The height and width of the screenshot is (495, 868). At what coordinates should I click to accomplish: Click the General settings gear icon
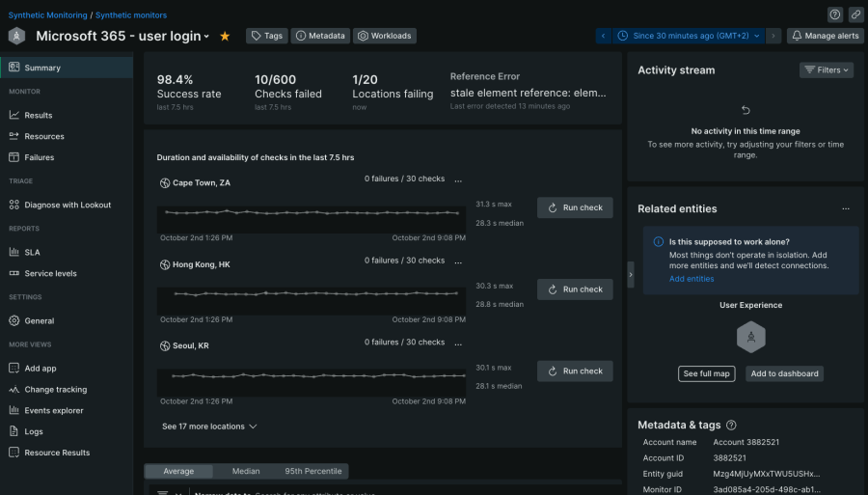(14, 320)
